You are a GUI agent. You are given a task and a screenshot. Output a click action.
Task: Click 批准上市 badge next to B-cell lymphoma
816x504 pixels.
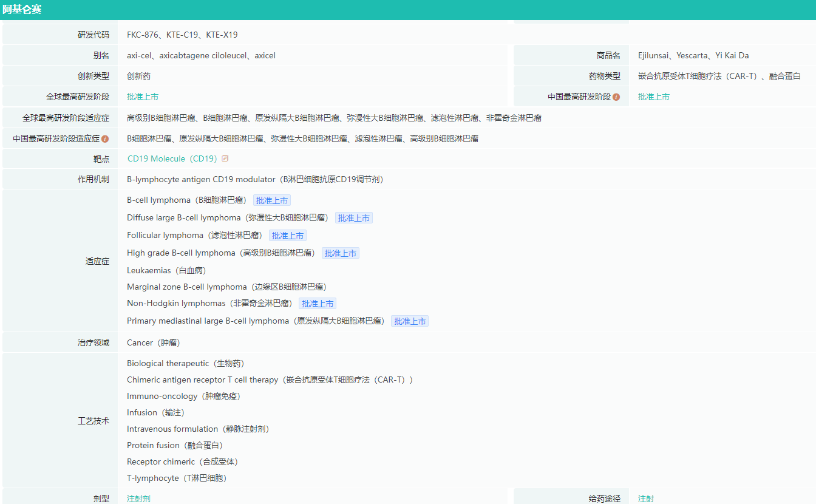272,200
